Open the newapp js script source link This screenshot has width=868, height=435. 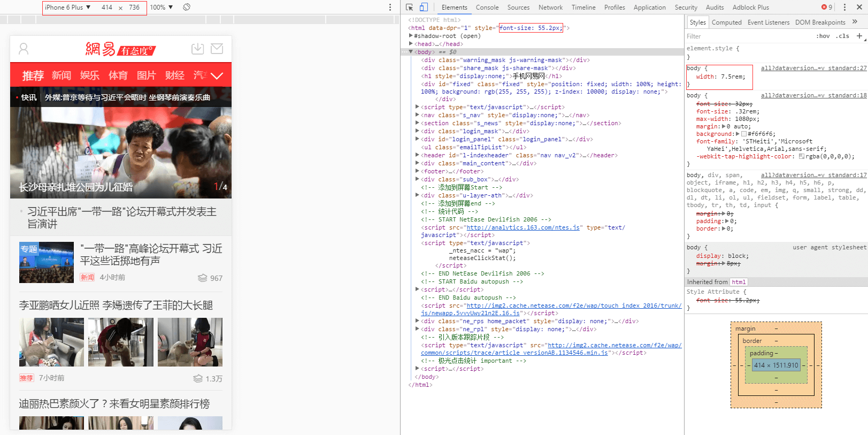click(551, 309)
